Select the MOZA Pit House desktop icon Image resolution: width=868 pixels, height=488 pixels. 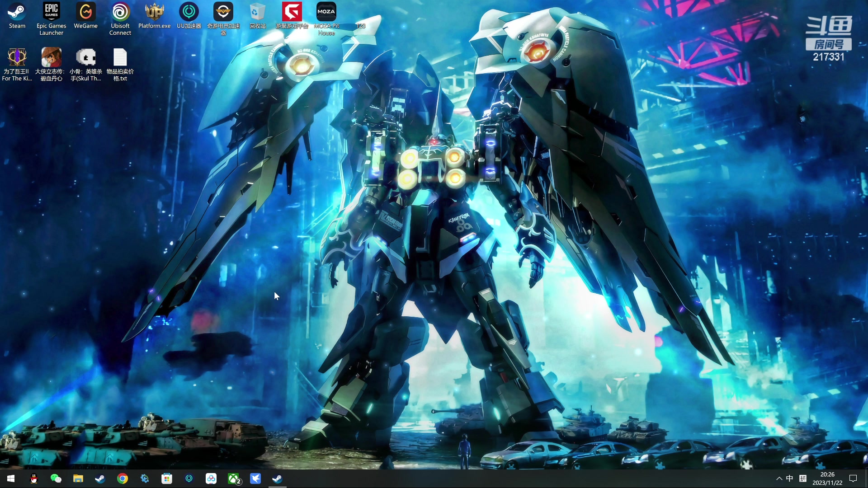(x=326, y=19)
